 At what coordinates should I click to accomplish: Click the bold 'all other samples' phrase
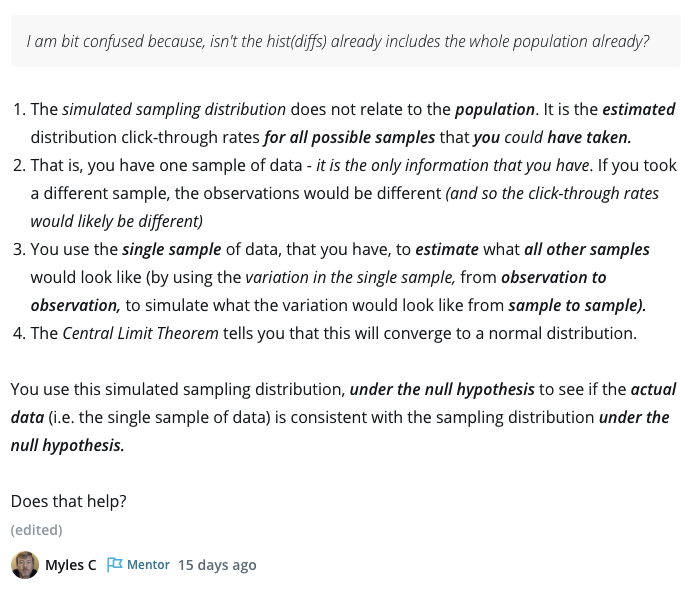[587, 249]
